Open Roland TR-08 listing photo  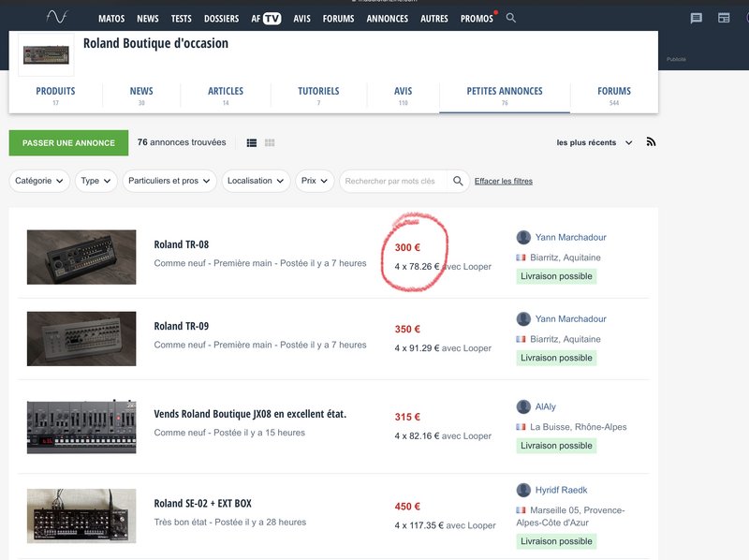pyautogui.click(x=81, y=258)
